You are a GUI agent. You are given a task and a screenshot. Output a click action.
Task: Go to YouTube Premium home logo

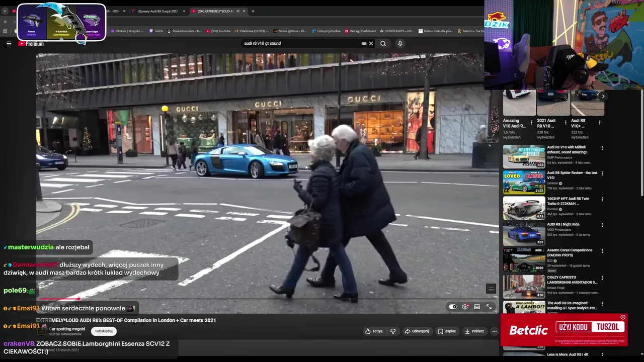31,44
